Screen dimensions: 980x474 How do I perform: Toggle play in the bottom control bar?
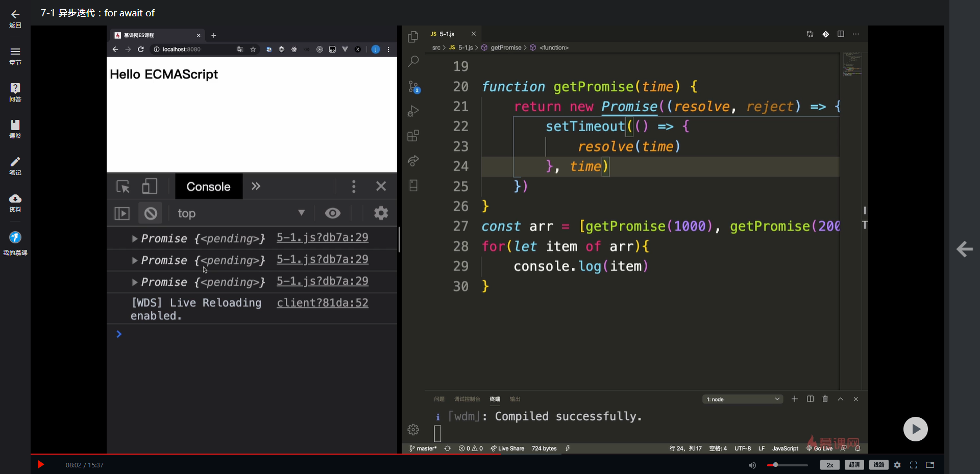41,465
